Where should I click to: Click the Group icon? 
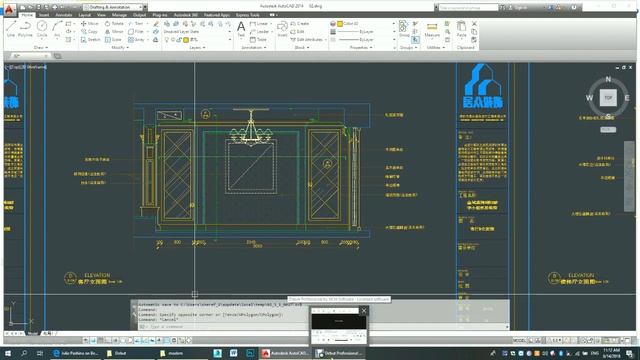pos(404,29)
